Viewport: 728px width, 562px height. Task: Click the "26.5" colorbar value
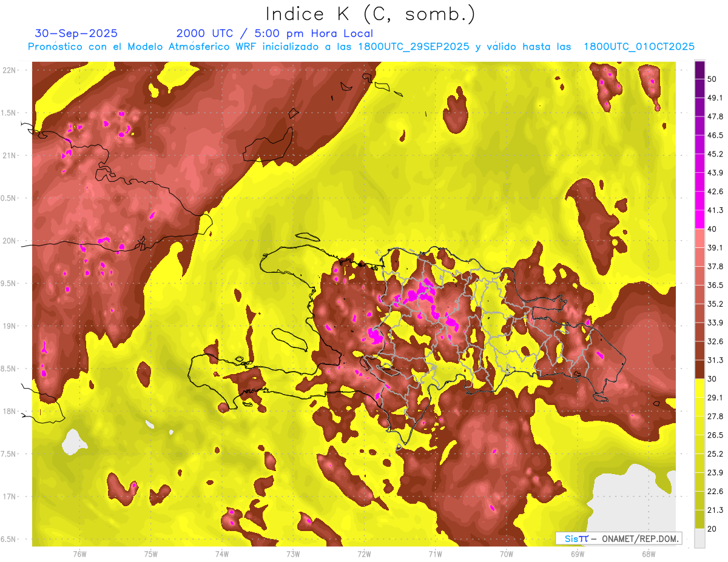click(716, 435)
